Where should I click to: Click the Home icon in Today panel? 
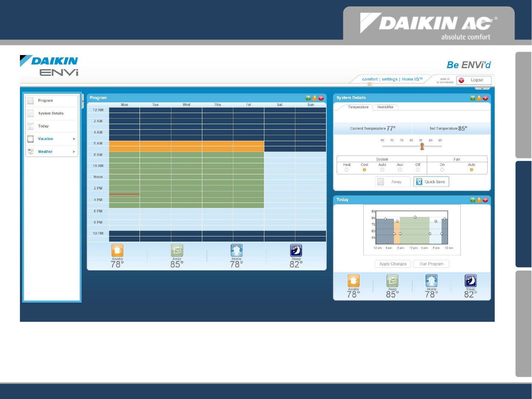[432, 281]
